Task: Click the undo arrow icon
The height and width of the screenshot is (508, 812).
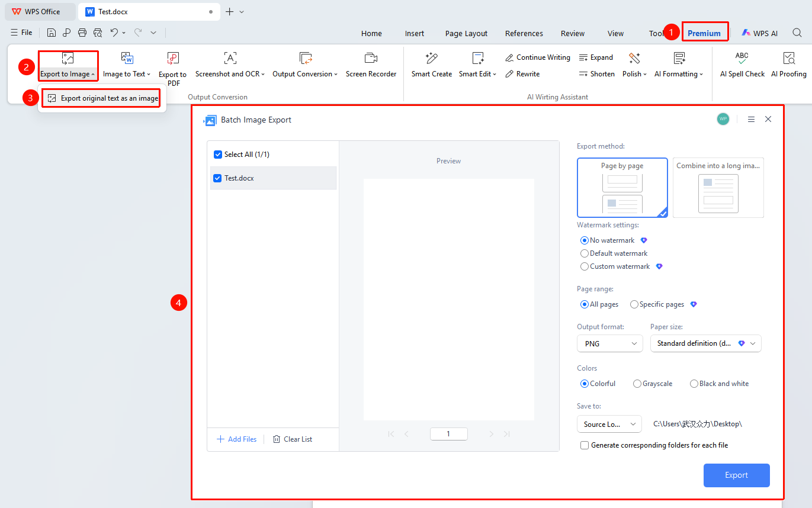Action: coord(114,33)
